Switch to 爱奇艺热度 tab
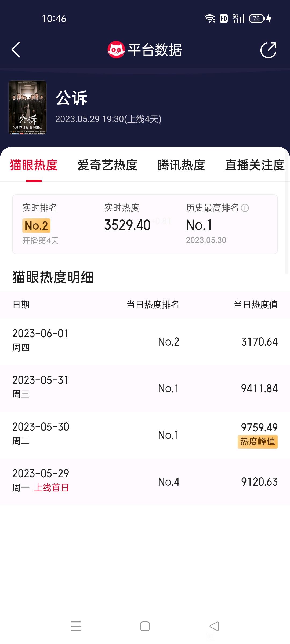Screen dimensions: 290x644 pyautogui.click(x=107, y=165)
